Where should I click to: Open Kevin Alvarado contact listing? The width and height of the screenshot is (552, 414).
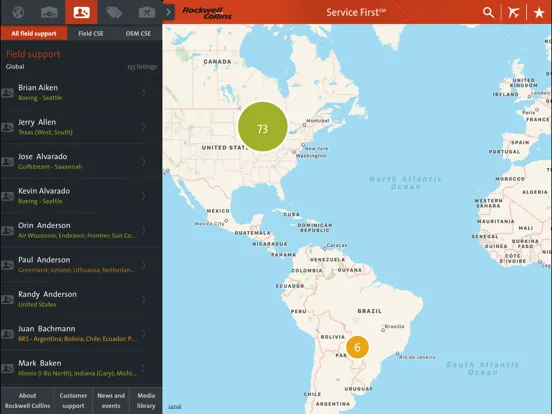click(81, 196)
